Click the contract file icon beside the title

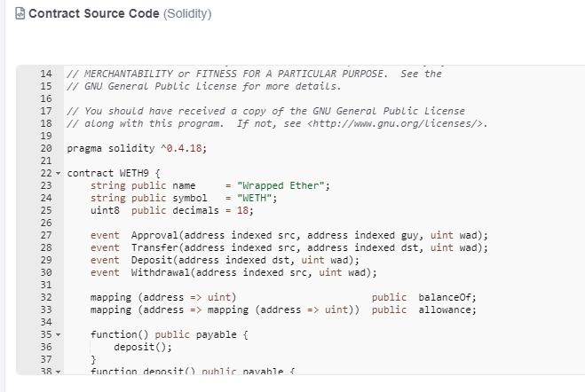click(x=20, y=14)
